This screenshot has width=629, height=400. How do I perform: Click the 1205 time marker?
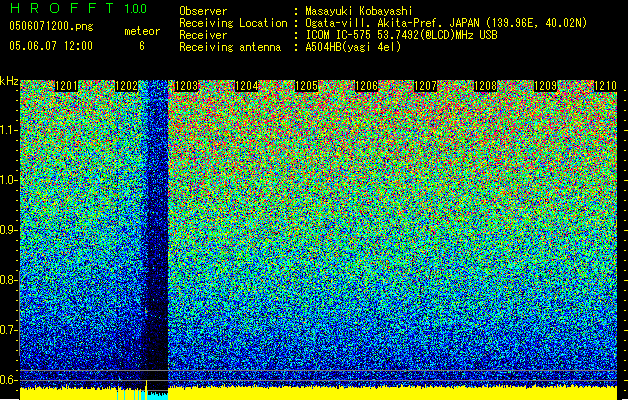306,86
